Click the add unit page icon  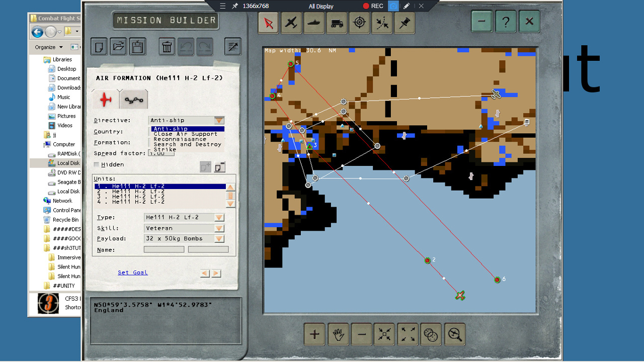click(205, 167)
